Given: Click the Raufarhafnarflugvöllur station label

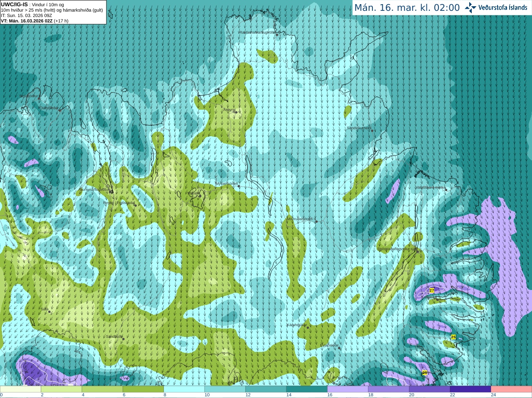Looking at the screenshot, I should coord(257,32).
